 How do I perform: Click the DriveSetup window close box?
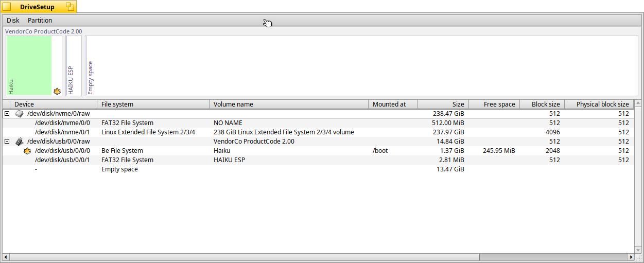tap(7, 7)
